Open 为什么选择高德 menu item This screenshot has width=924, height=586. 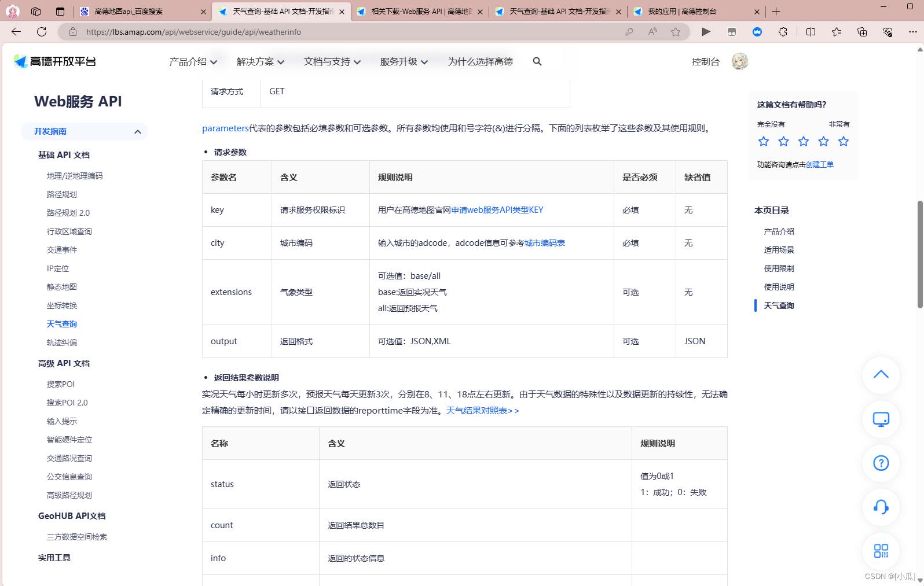click(x=480, y=61)
